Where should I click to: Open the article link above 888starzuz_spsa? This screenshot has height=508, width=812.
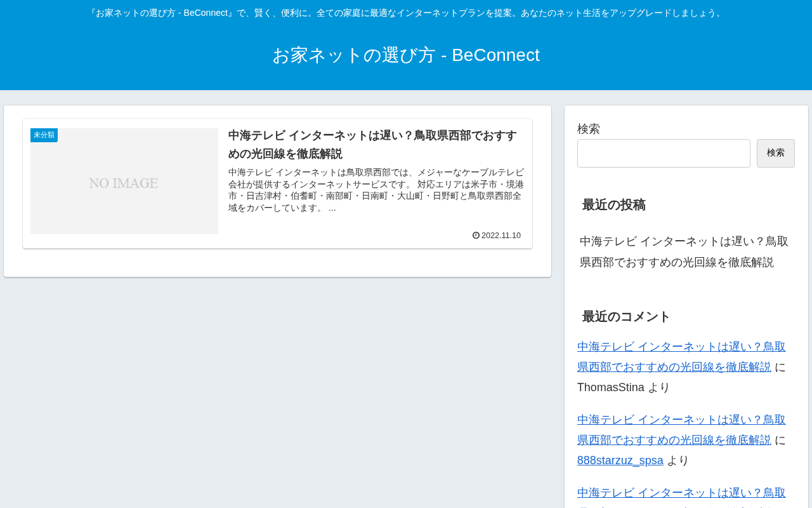click(681, 430)
